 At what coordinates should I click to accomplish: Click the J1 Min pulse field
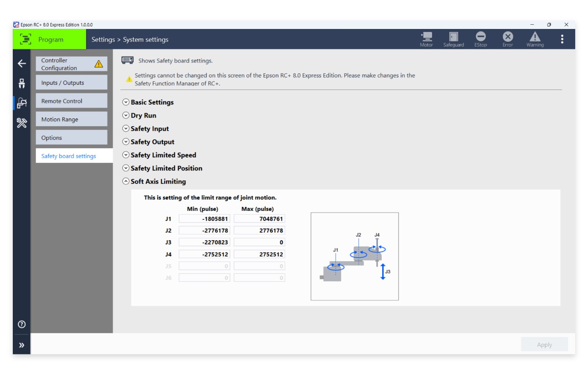205,219
